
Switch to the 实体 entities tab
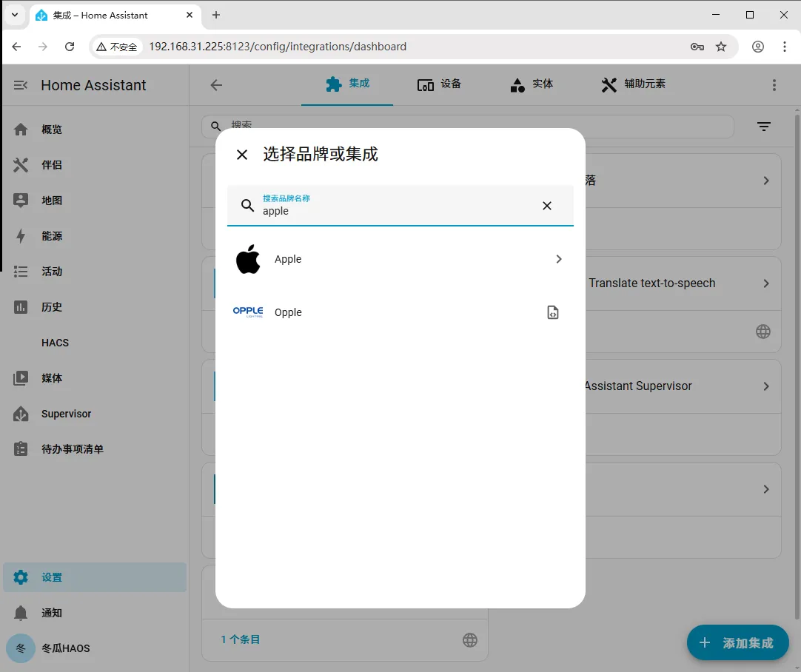tap(532, 84)
